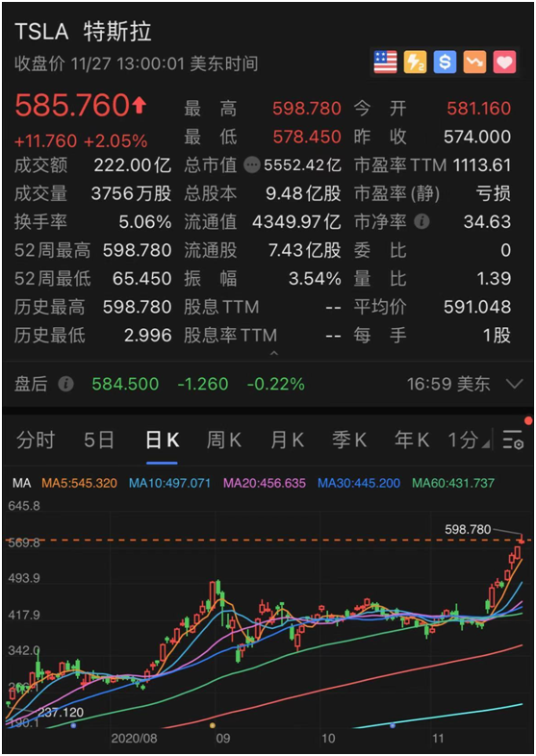This screenshot has height=756, width=536.
Task: Open the chart settings icon
Action: tap(513, 440)
